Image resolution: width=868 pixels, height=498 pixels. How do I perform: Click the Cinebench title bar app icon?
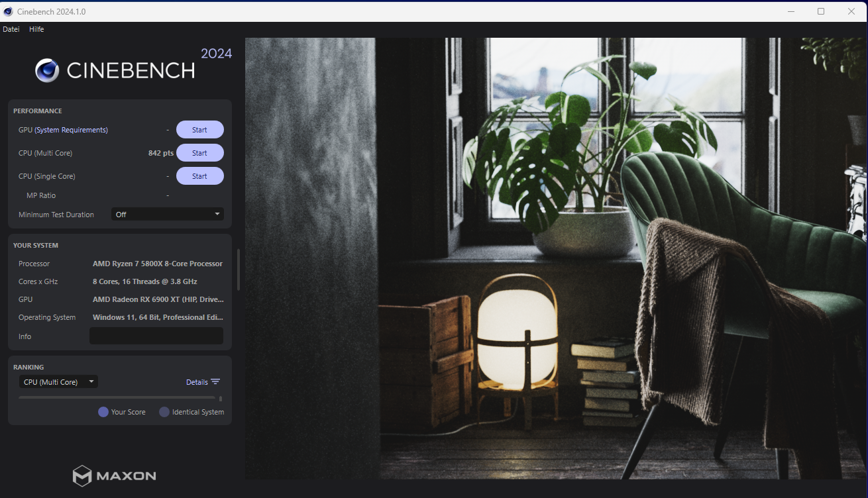(x=8, y=12)
